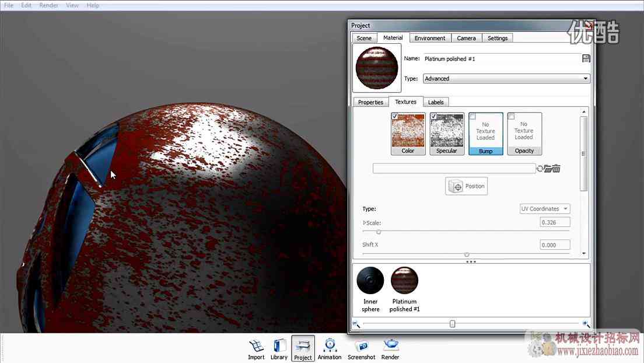This screenshot has height=363, width=644.
Task: Delete texture with trash icon
Action: (556, 169)
